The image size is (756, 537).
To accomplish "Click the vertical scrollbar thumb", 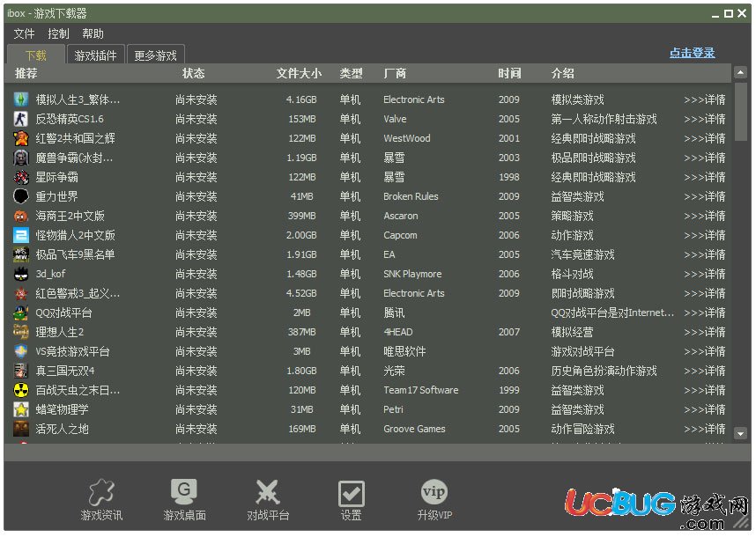I will tap(740, 112).
